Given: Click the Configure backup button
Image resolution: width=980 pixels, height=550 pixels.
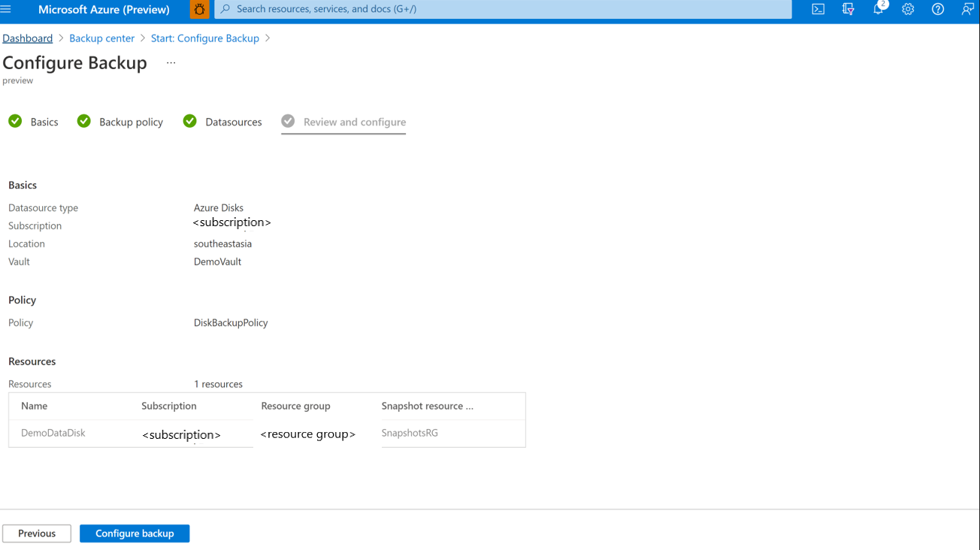Looking at the screenshot, I should pyautogui.click(x=135, y=533).
